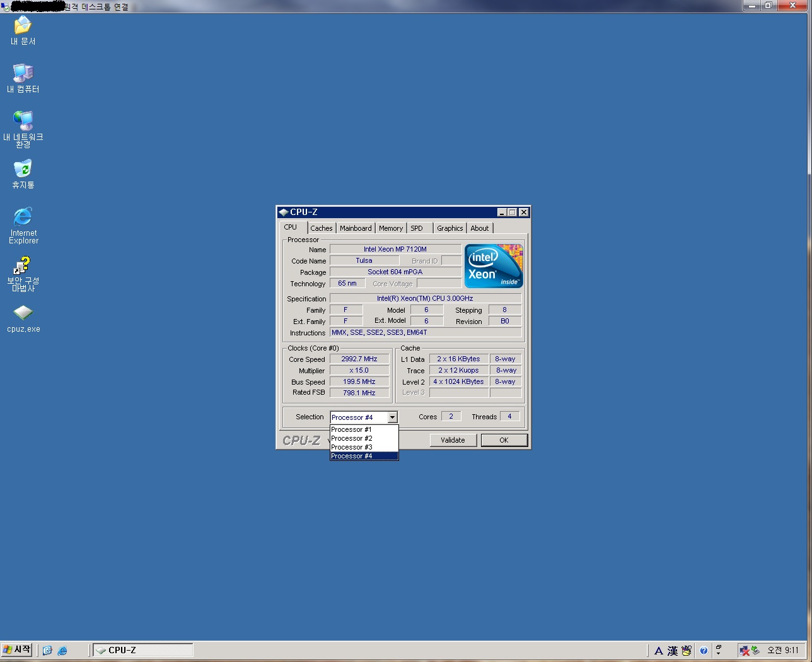Switch to the Mainboard tab
The image size is (812, 662).
[356, 228]
